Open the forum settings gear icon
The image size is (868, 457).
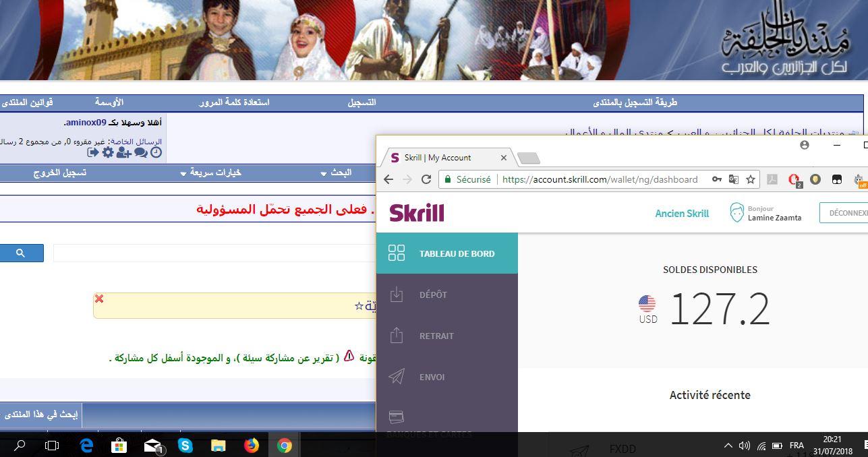[108, 153]
